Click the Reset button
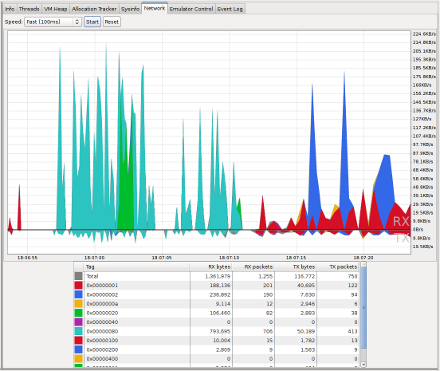The image size is (440, 371). pos(111,22)
